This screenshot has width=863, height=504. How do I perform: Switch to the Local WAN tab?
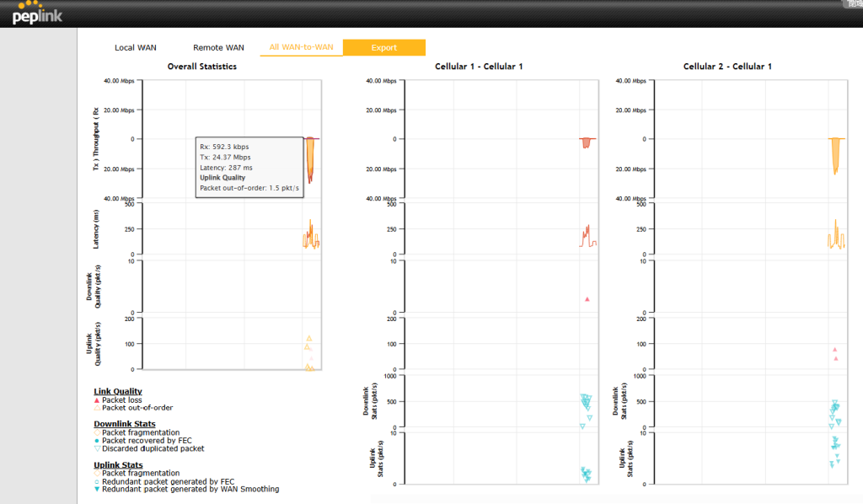point(136,48)
